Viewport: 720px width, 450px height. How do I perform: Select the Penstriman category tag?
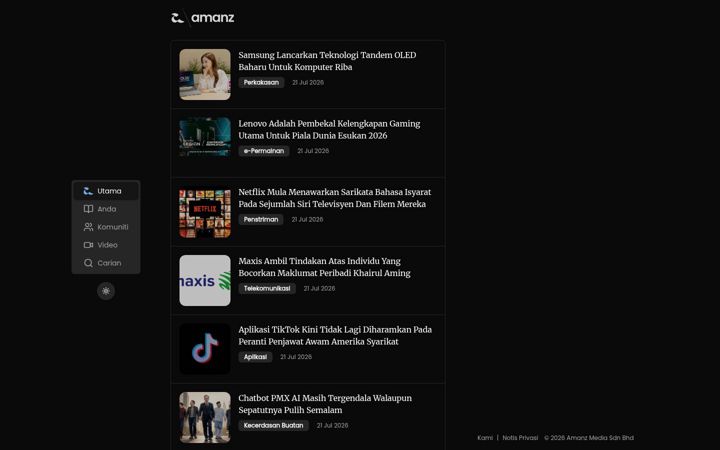coord(261,219)
